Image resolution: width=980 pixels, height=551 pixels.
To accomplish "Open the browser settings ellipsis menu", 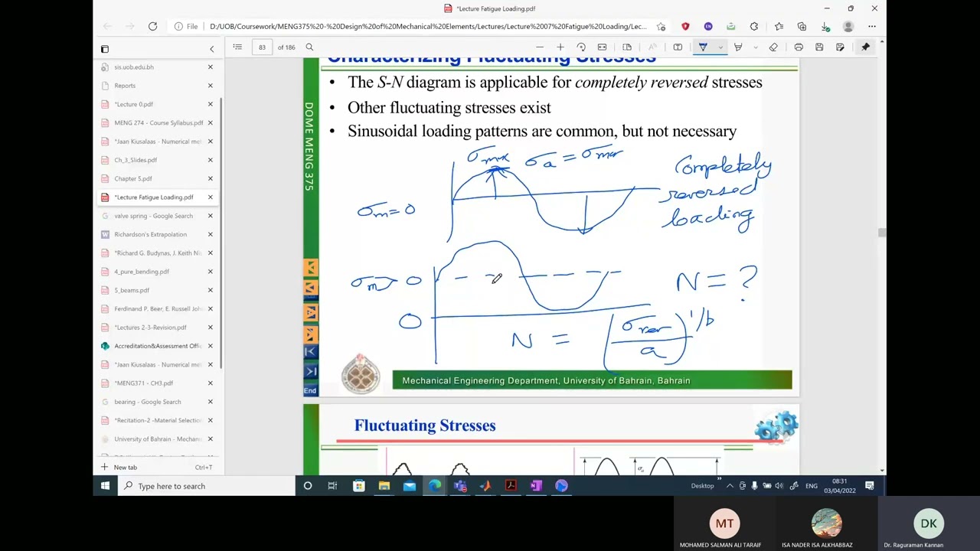I will pos(872,27).
